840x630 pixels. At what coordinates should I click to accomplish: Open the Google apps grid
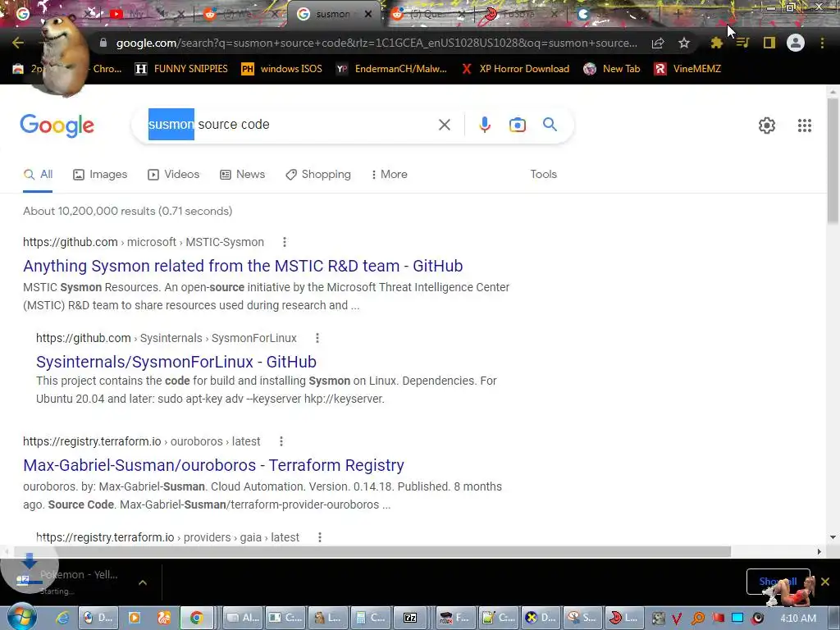(804, 126)
